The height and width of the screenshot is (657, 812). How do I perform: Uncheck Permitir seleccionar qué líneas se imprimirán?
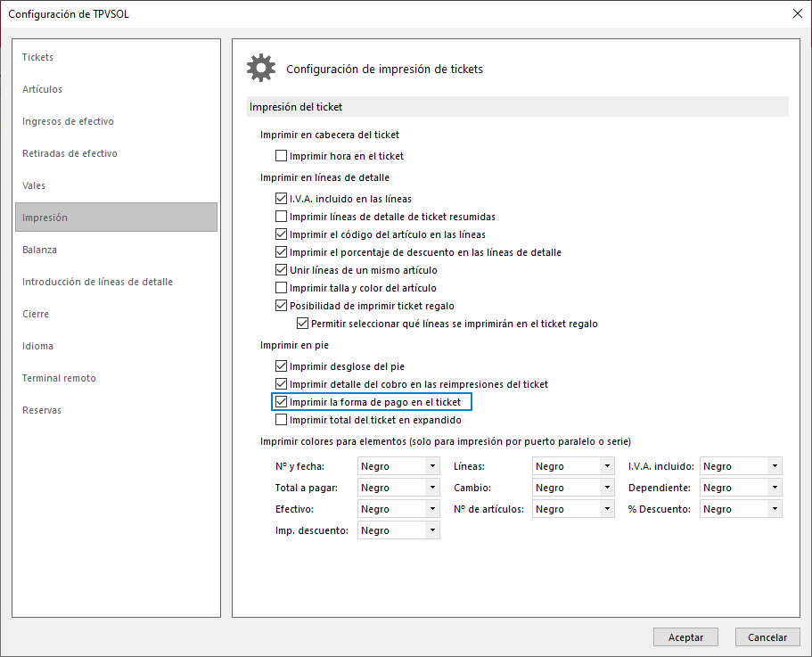(302, 324)
